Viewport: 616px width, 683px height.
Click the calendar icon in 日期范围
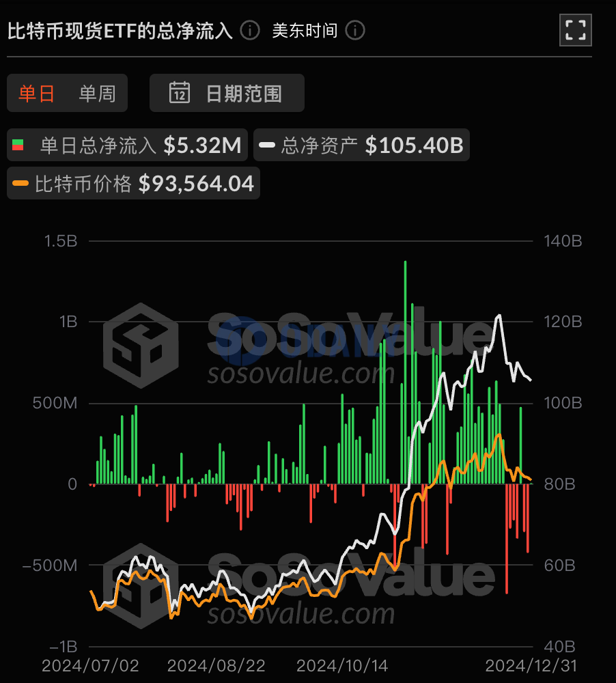[x=180, y=92]
